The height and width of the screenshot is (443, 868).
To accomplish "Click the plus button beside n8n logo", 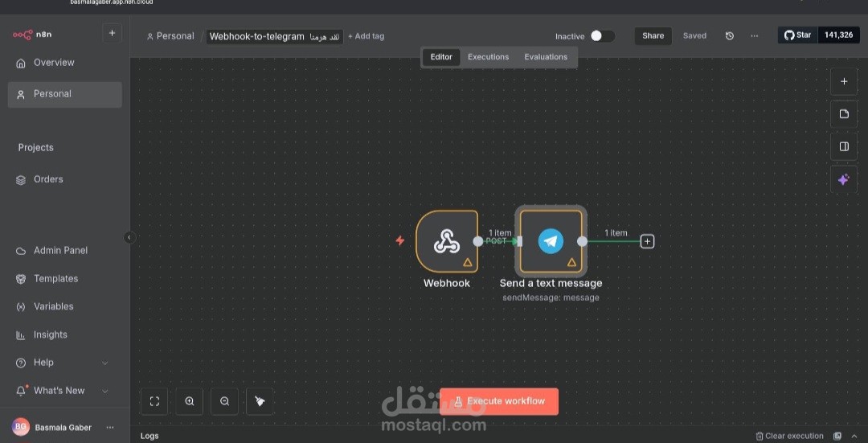I will (x=112, y=33).
